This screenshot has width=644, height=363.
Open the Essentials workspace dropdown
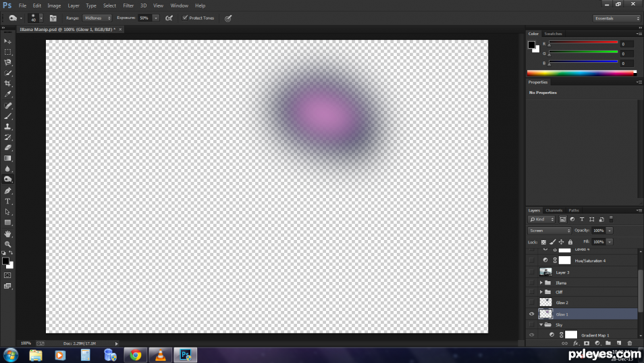coord(617,18)
